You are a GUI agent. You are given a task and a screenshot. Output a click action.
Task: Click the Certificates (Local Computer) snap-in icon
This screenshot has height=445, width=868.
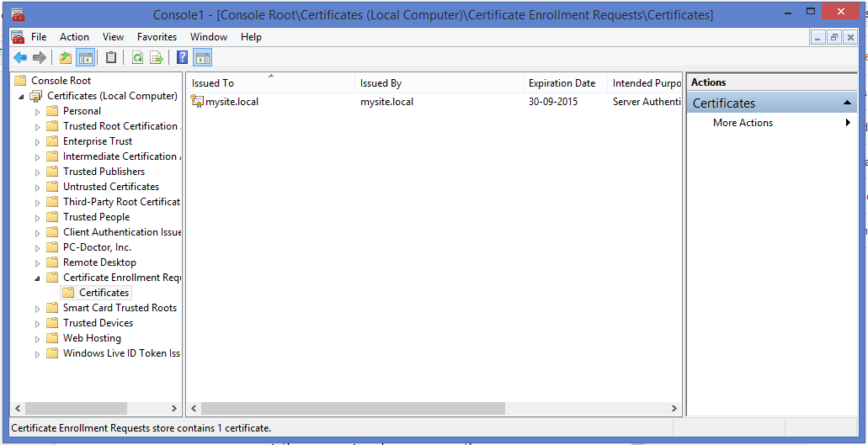[x=36, y=96]
